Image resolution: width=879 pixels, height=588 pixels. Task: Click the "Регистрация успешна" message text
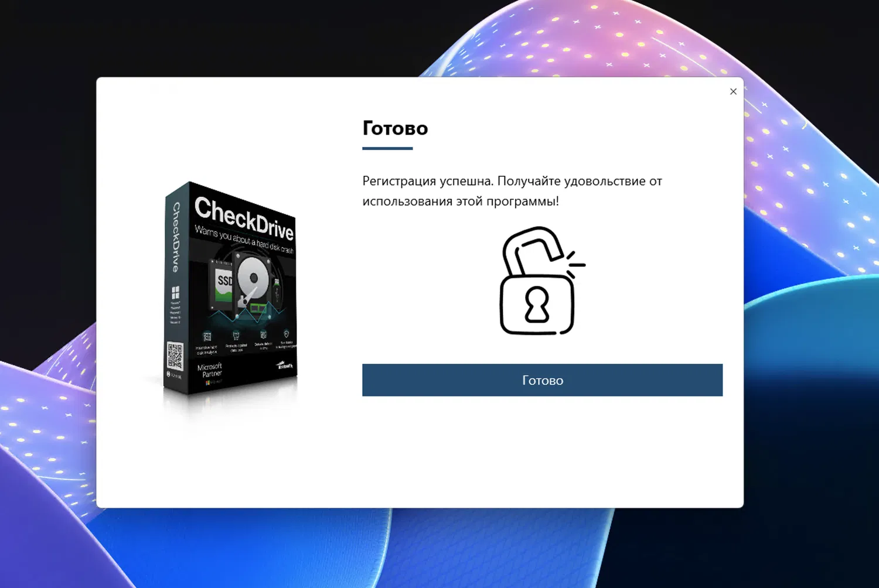[x=427, y=181]
